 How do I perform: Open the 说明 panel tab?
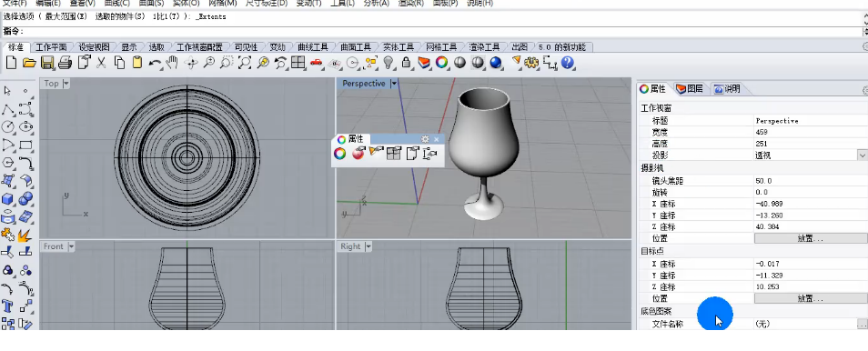pyautogui.click(x=727, y=88)
